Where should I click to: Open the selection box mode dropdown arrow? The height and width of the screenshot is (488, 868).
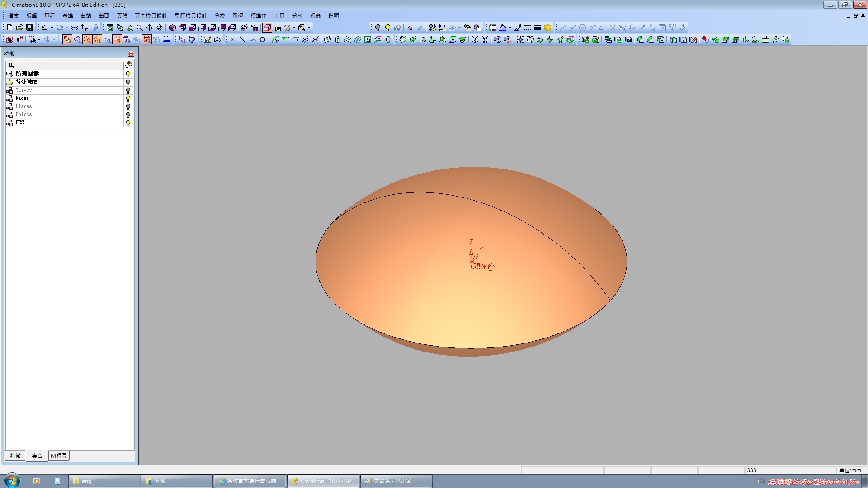tap(39, 40)
